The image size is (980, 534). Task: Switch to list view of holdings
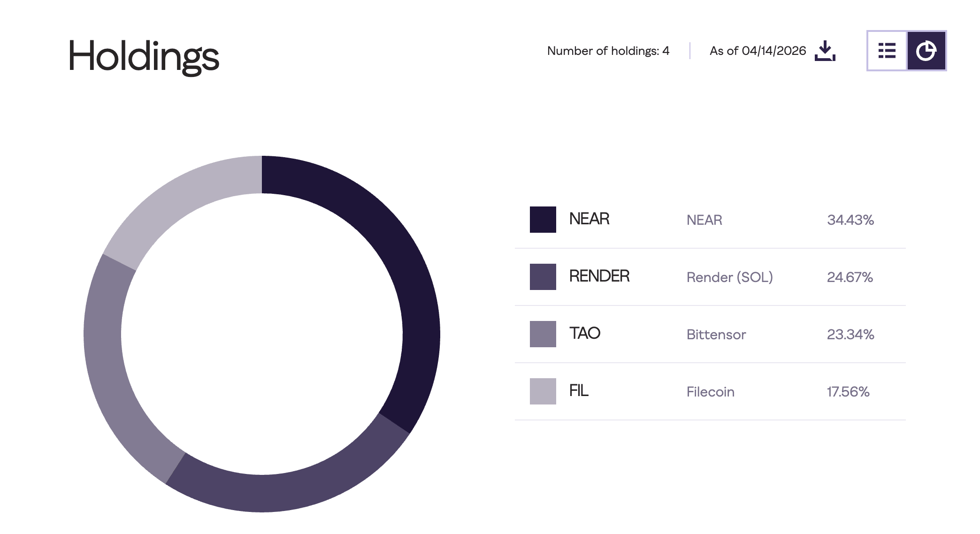pos(887,51)
